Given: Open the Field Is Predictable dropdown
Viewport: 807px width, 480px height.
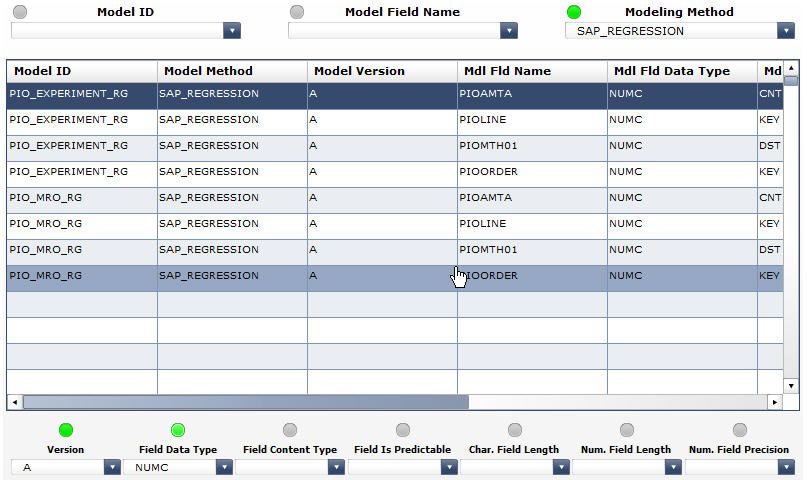Looking at the screenshot, I should pos(449,467).
